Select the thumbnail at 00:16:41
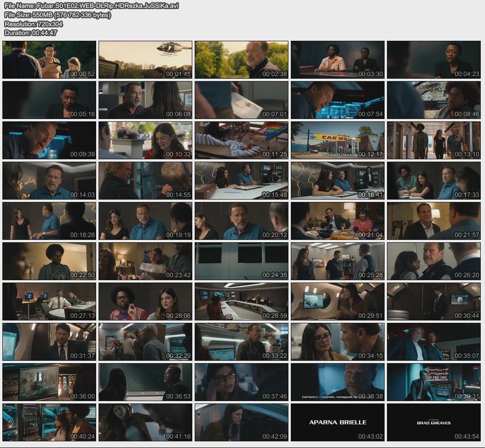 click(x=337, y=181)
